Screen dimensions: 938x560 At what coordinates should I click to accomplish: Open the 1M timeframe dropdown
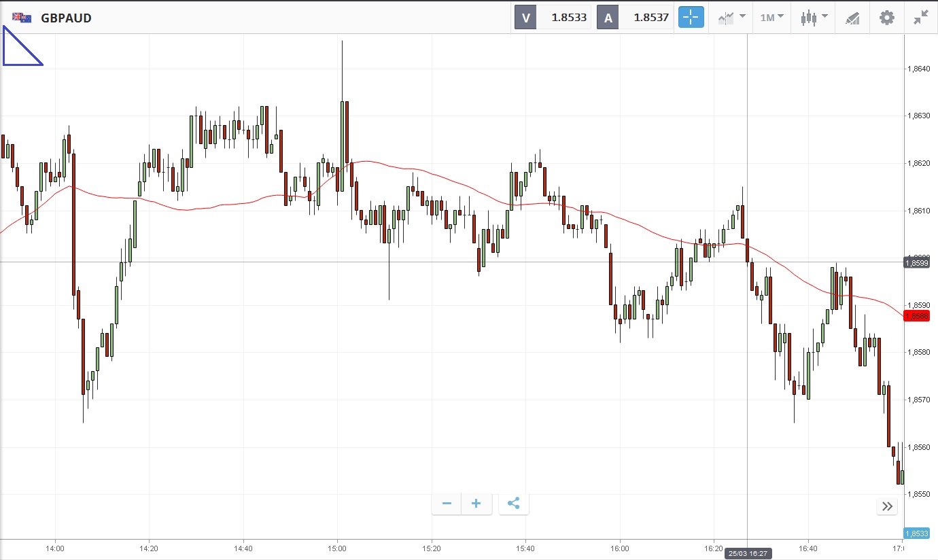pos(771,18)
